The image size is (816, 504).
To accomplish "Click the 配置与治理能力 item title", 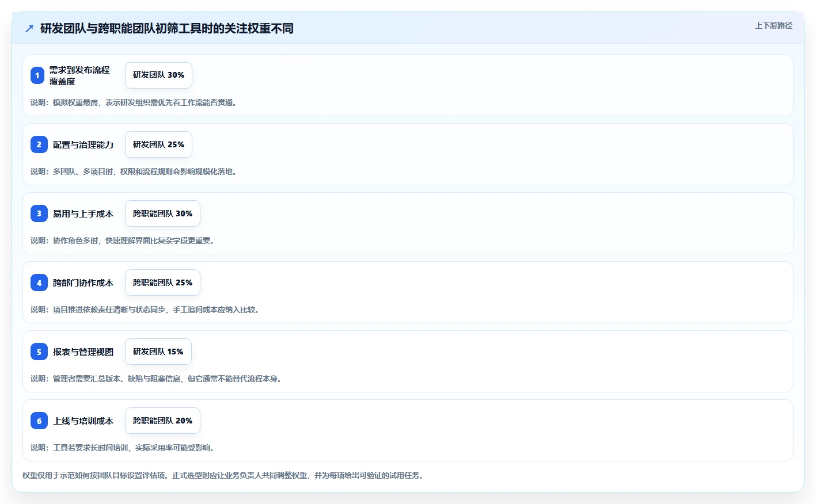I will point(84,144).
